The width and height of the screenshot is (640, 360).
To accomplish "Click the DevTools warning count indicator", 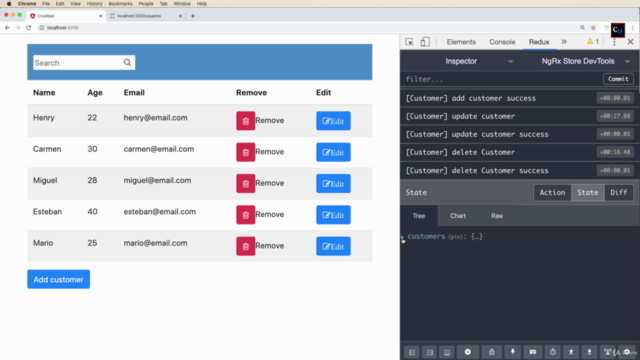I will click(x=593, y=42).
